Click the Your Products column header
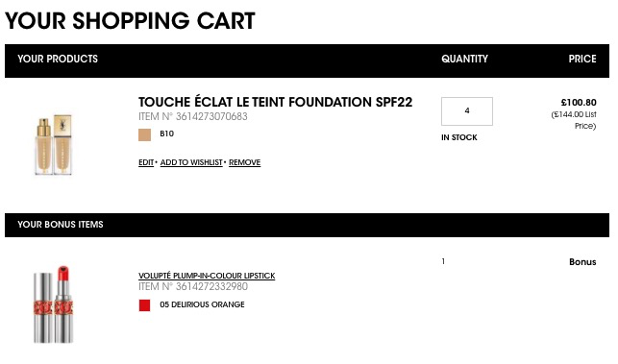Viewport: 618px width, 364px height. (58, 59)
